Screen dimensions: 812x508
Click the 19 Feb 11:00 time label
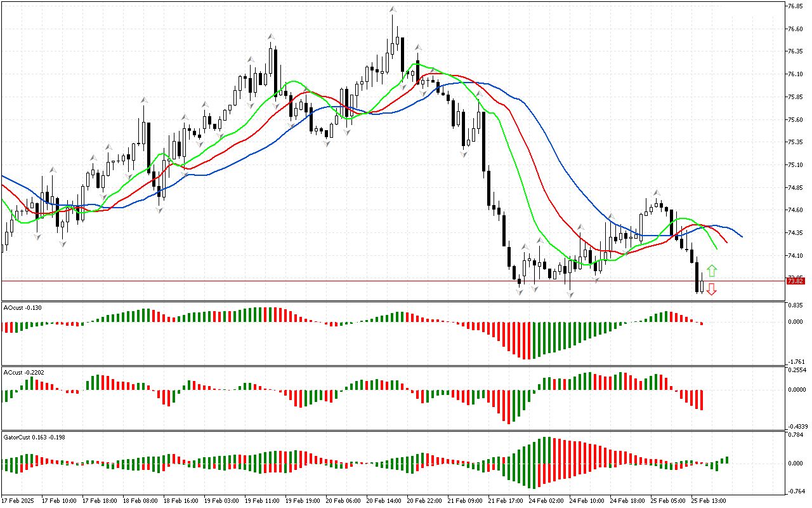coord(262,500)
